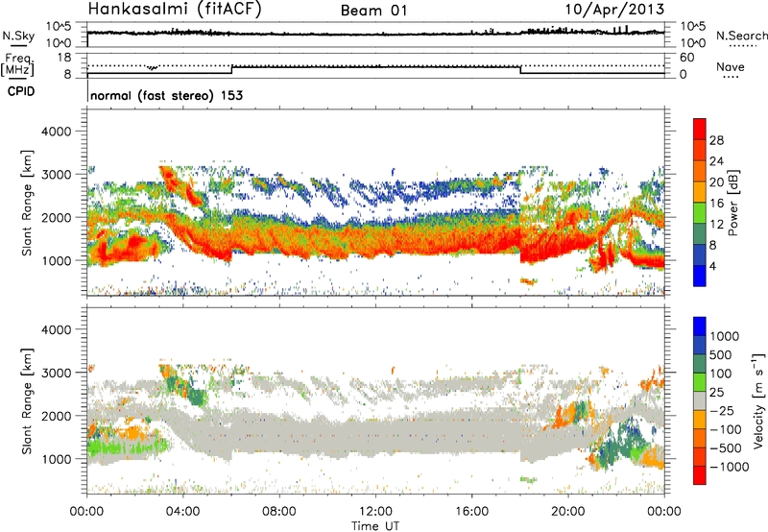Click the "60" Nave axis tick label

click(x=687, y=58)
